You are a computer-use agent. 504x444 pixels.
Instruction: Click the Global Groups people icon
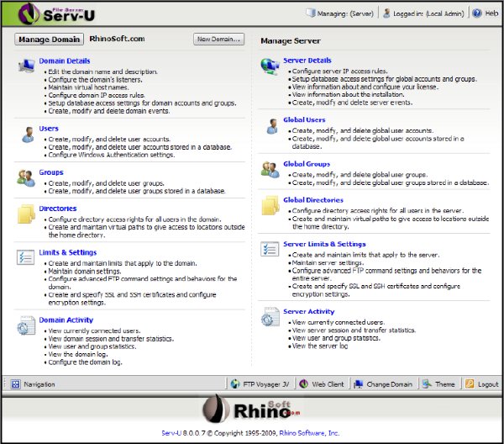270,170
